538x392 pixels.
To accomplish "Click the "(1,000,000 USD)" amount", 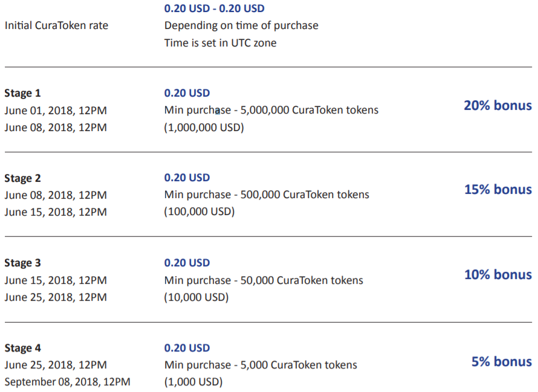I will click(204, 128).
